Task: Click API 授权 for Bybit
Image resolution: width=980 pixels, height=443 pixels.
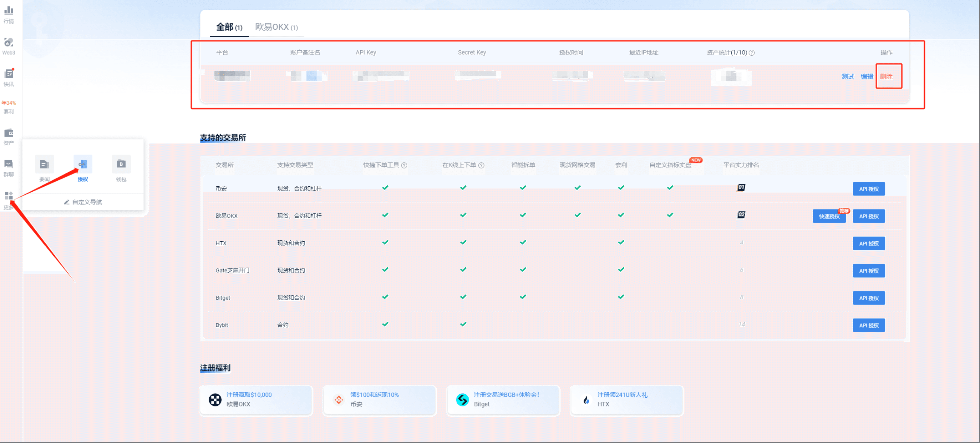Action: [869, 325]
